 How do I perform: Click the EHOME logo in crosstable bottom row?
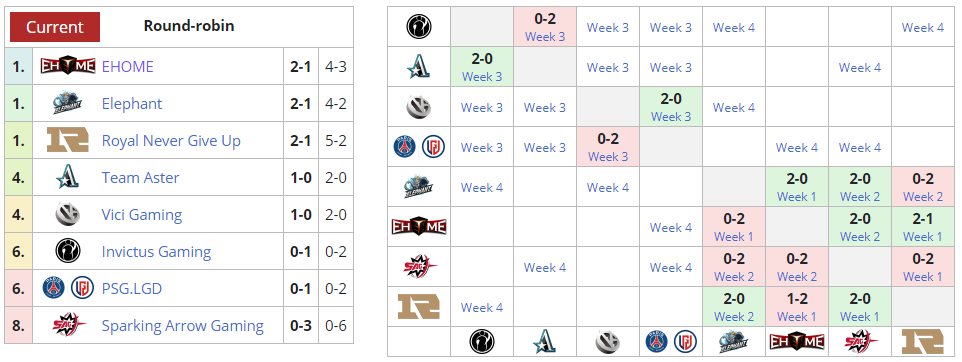point(796,341)
